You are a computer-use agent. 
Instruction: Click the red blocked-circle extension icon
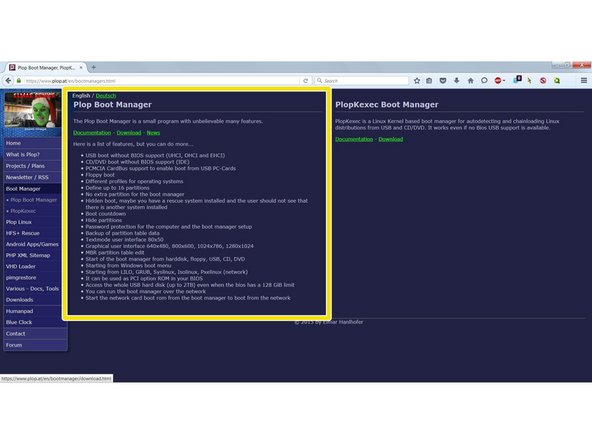(x=543, y=80)
